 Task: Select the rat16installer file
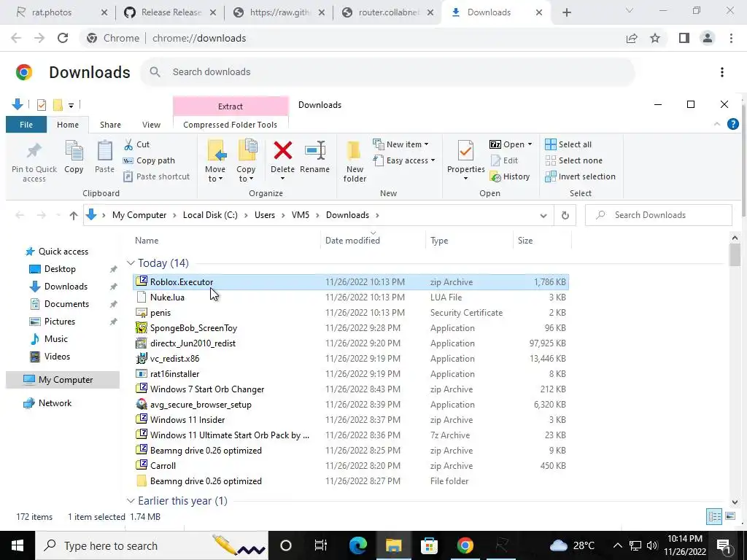pos(351,374)
